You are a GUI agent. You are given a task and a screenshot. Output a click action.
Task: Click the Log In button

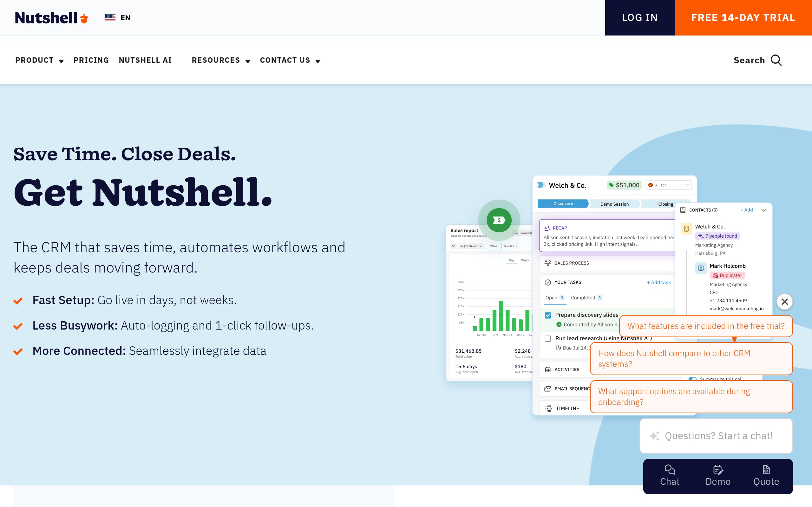coord(639,18)
